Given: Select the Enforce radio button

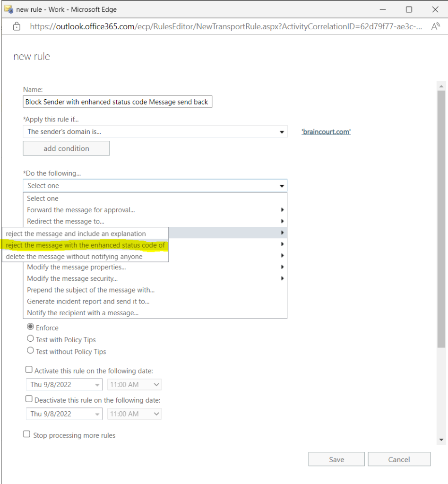Looking at the screenshot, I should (x=30, y=327).
